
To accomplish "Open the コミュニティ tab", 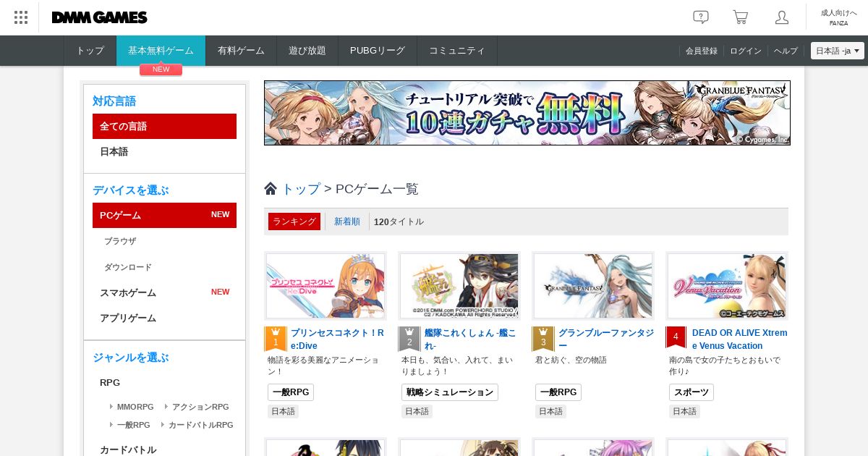I will [457, 51].
